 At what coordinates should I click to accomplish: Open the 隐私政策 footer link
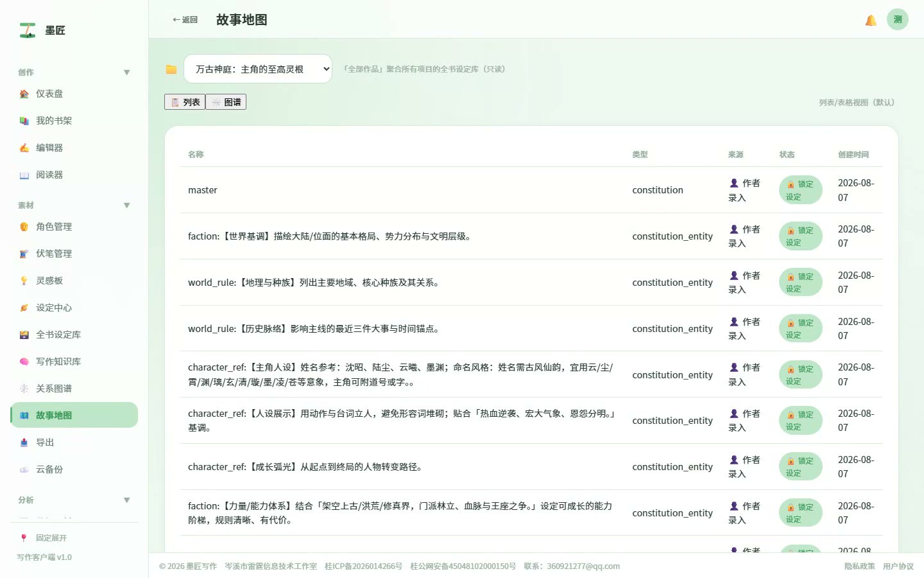pyautogui.click(x=860, y=566)
